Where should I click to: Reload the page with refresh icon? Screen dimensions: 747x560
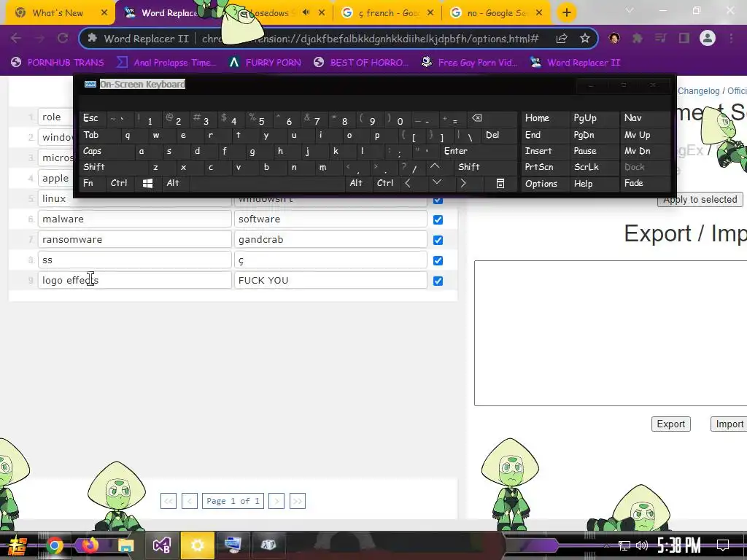[63, 38]
